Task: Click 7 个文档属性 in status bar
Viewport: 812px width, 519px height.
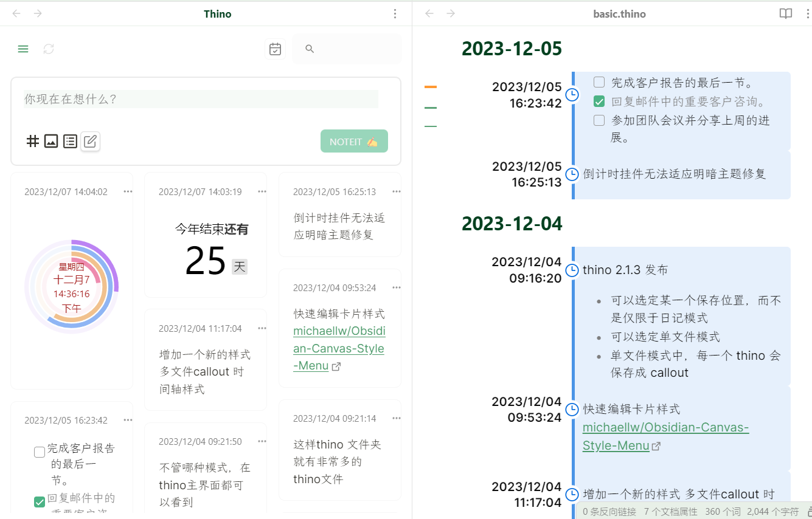Action: (671, 512)
